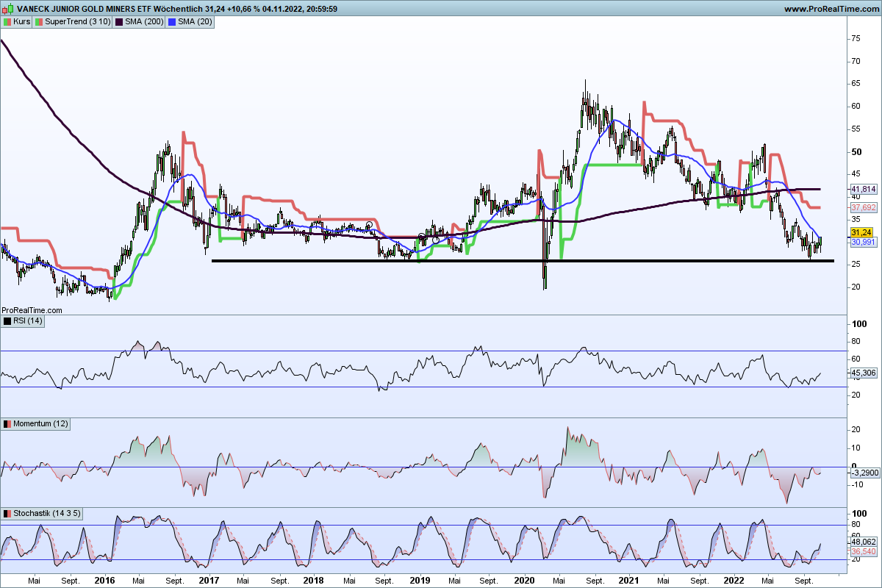Click the dark purple SMA (200) swatch
This screenshot has height=588, width=882.
click(121, 22)
